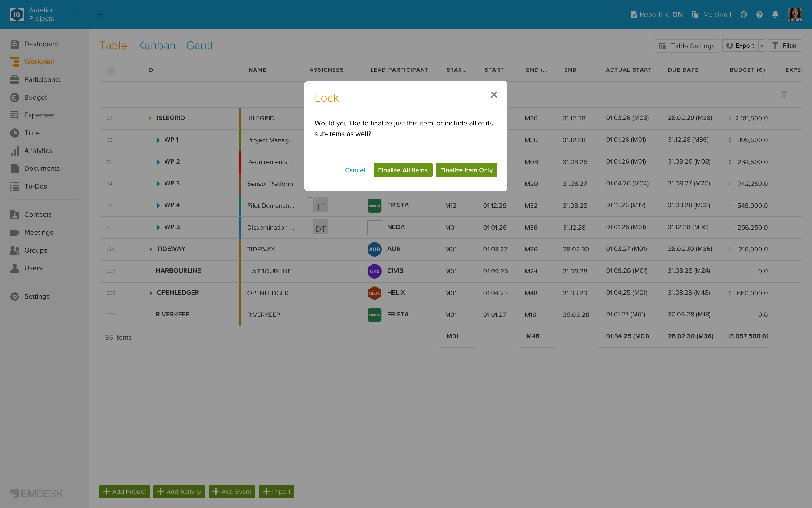This screenshot has height=508, width=812.
Task: Collapse the ISLEGRID project row
Action: click(150, 118)
